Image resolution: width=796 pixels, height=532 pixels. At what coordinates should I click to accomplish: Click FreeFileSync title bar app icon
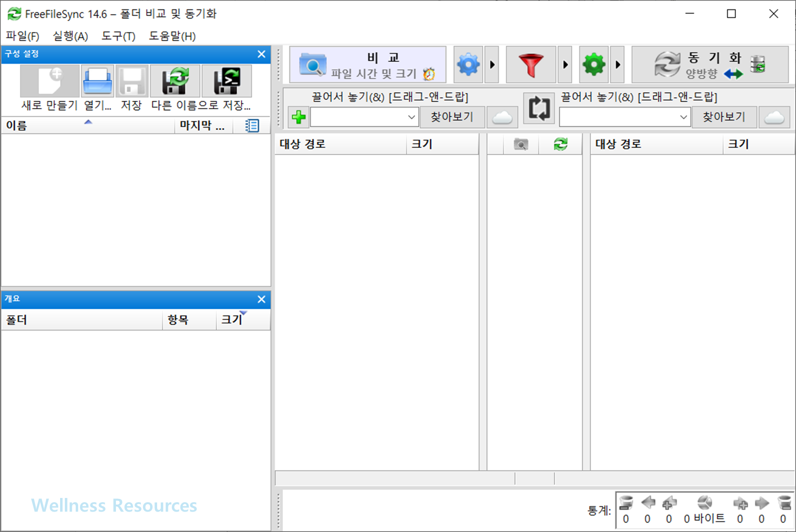pyautogui.click(x=14, y=14)
